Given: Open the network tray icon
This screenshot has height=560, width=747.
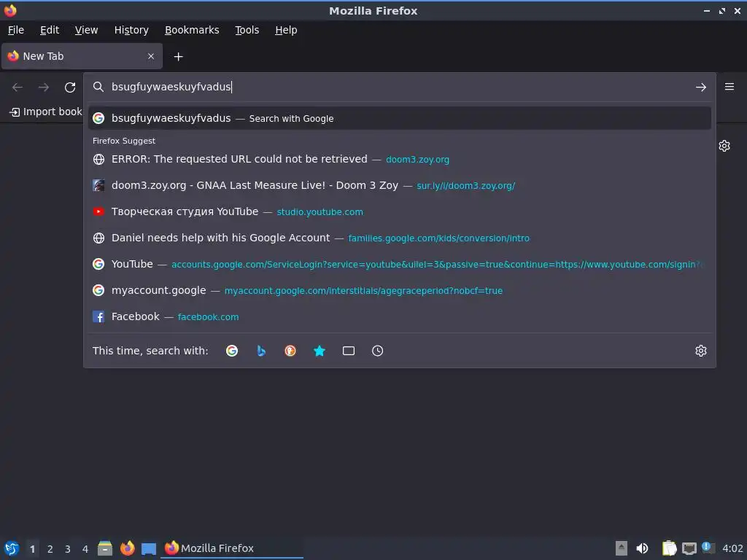Looking at the screenshot, I should point(689,548).
